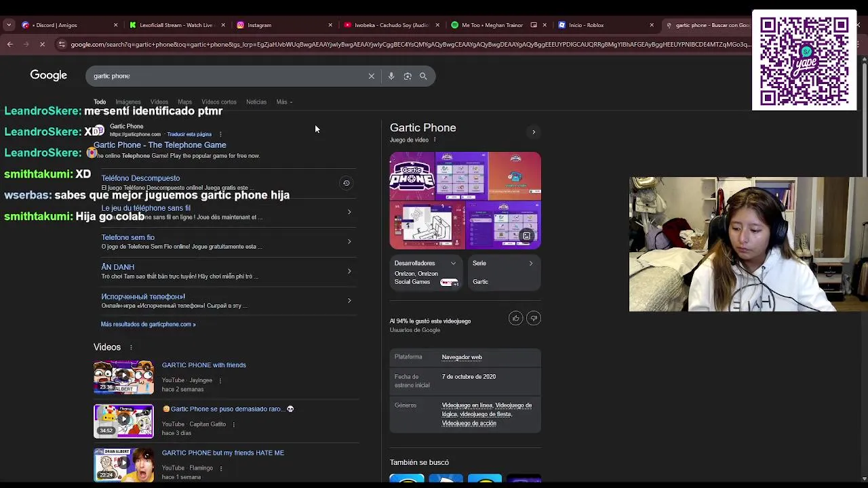This screenshot has height=488, width=868.
Task: Expand arrow for Le jeu du téléphone row
Action: pyautogui.click(x=349, y=212)
